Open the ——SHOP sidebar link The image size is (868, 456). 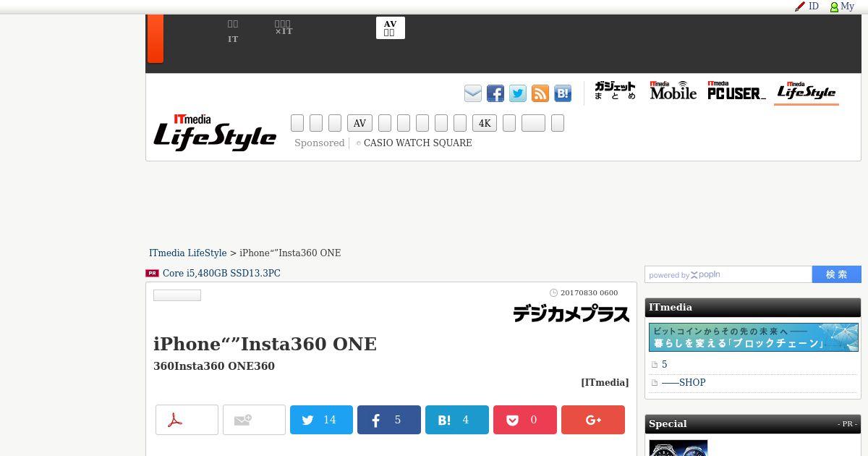(684, 382)
